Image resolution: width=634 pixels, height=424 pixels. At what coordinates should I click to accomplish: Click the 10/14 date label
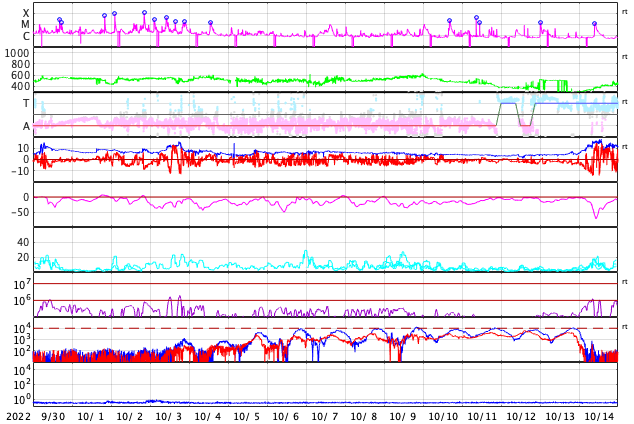click(x=599, y=416)
